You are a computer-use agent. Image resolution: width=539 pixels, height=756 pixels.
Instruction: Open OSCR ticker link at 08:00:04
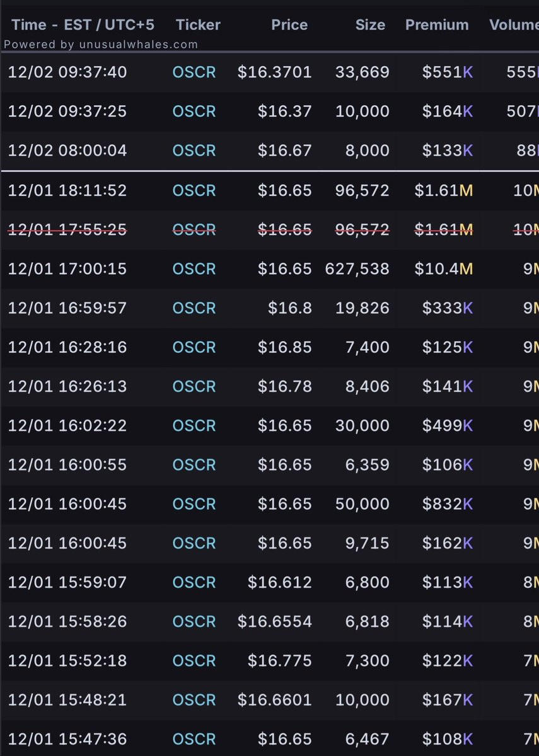click(194, 151)
